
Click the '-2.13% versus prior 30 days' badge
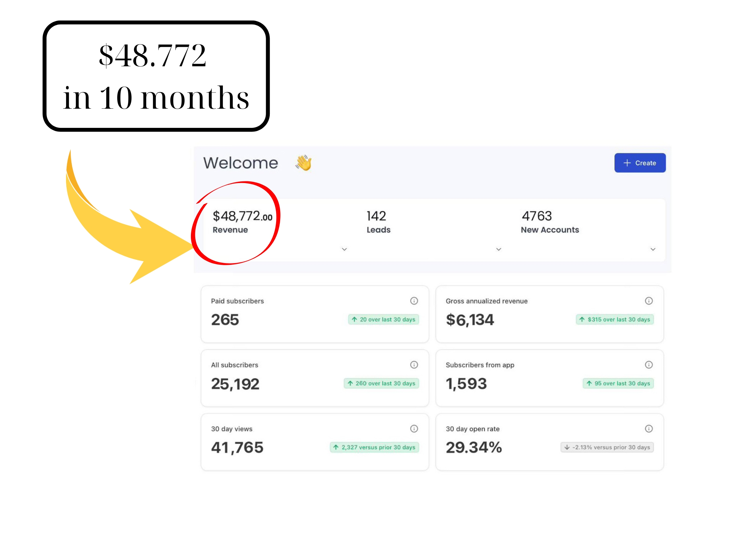pyautogui.click(x=607, y=447)
